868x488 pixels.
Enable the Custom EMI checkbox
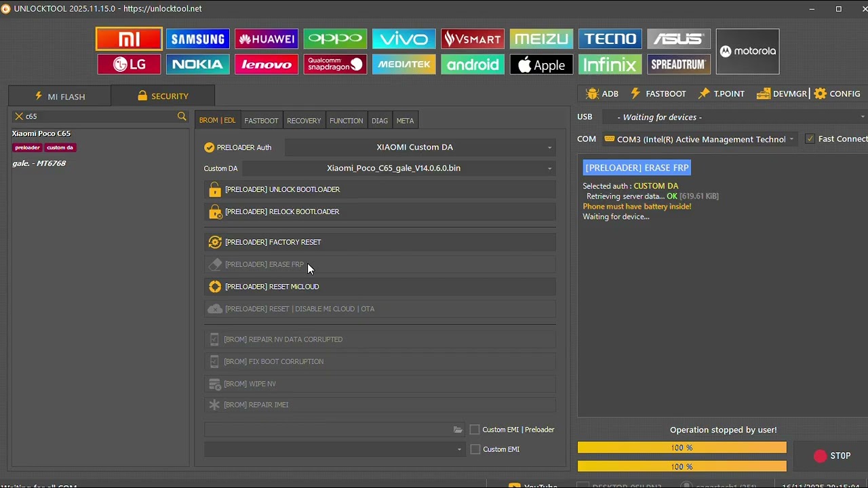coord(475,449)
